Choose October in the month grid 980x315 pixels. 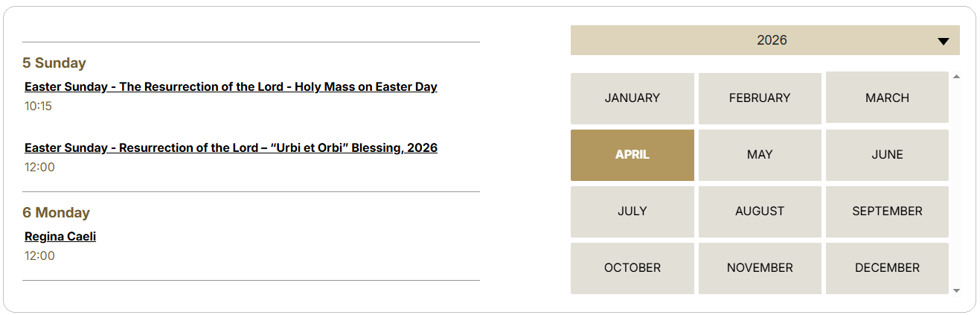pyautogui.click(x=632, y=268)
